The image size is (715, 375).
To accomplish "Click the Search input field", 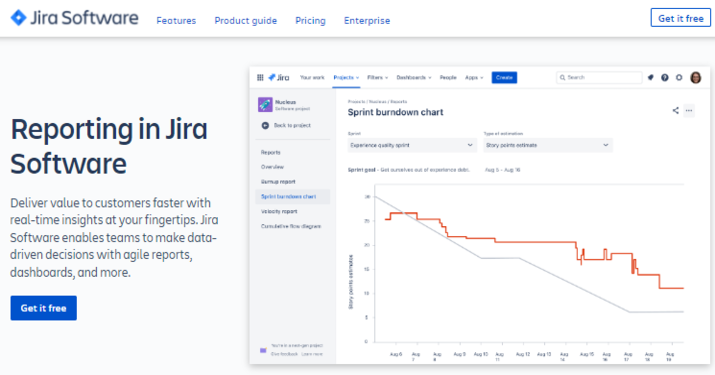I will point(599,78).
